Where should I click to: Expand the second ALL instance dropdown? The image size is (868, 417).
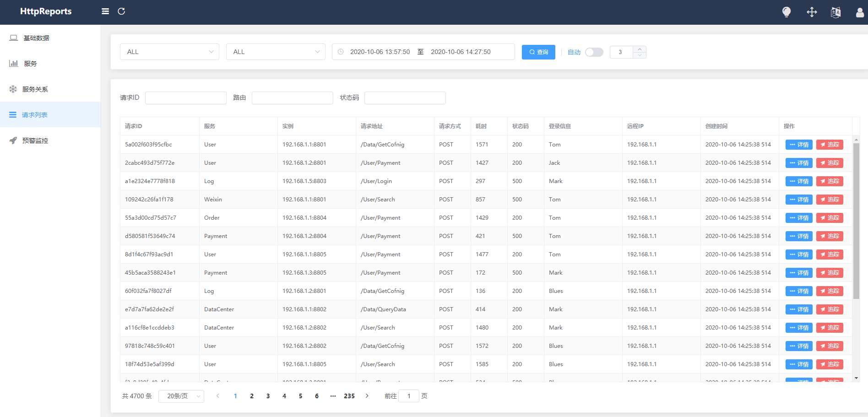276,52
